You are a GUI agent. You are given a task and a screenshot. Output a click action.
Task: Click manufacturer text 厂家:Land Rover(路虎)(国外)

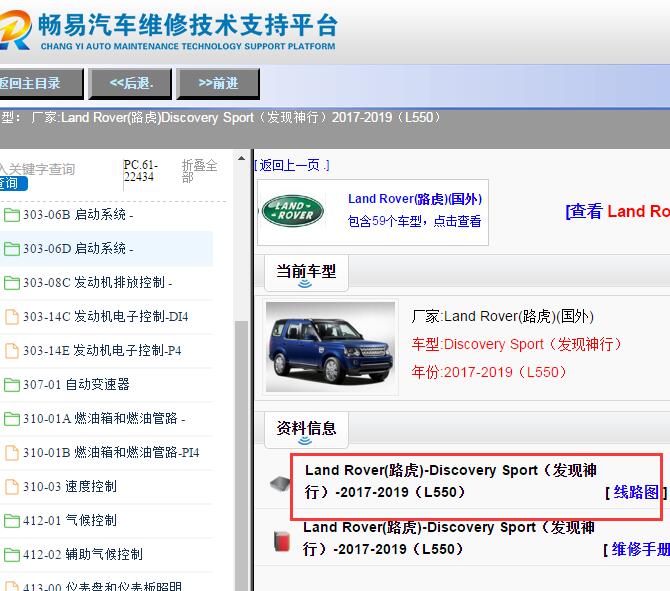502,317
